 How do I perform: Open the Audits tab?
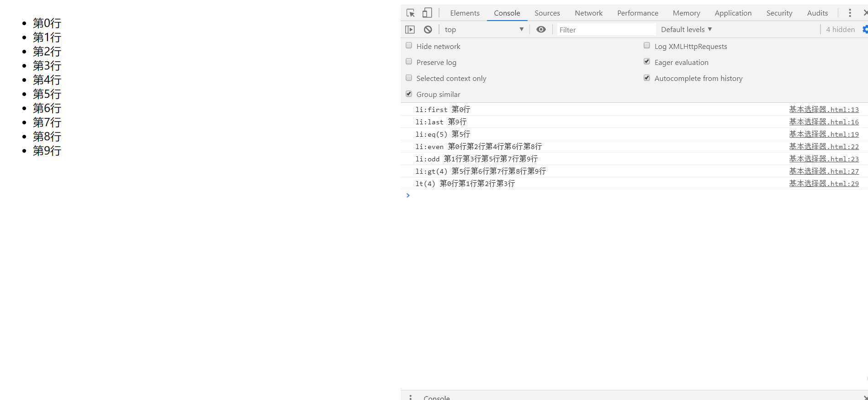pos(817,13)
